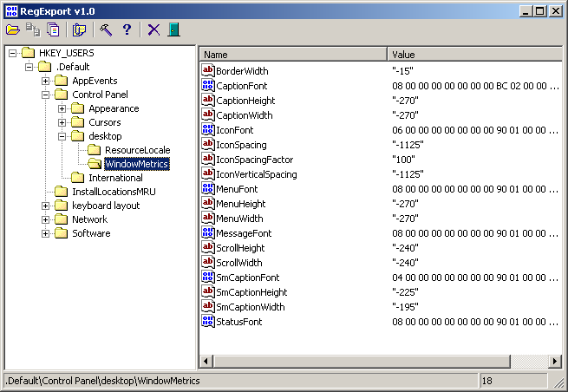
Task: Click the ScrollHeight string value icon
Action: [208, 247]
